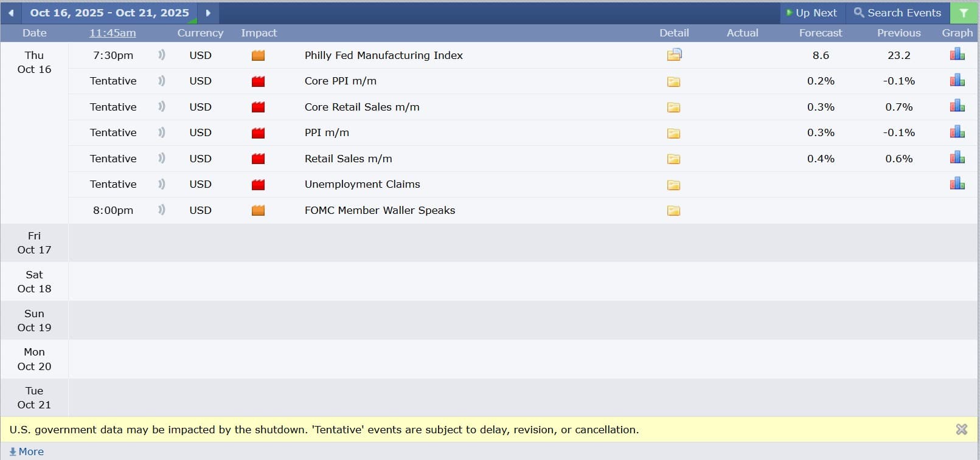Click the green filter funnel icon

(x=964, y=13)
